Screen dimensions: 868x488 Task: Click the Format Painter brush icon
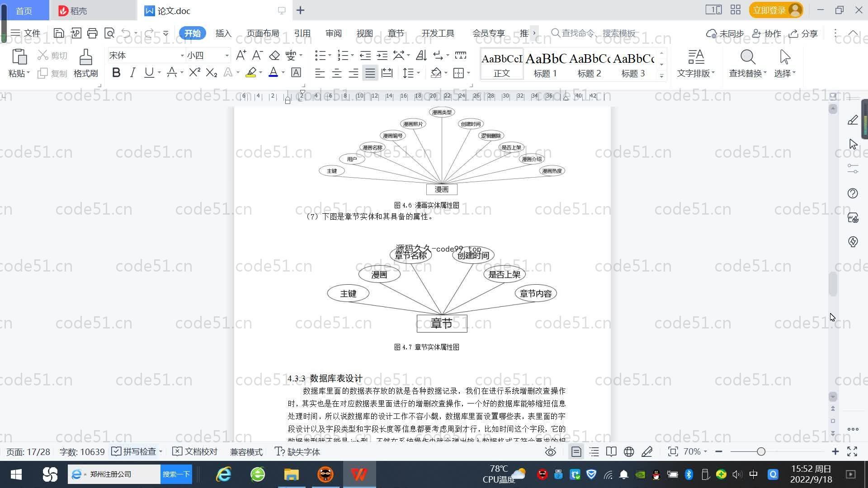tap(85, 58)
